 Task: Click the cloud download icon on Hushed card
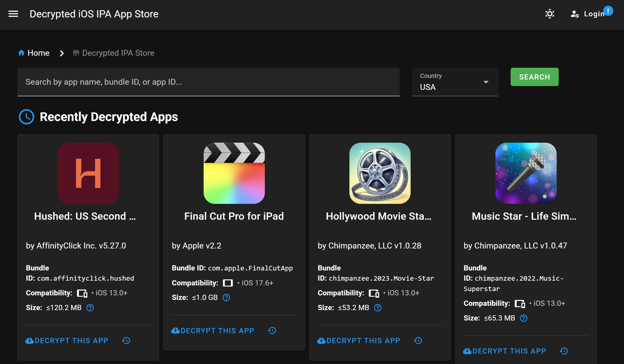[29, 341]
